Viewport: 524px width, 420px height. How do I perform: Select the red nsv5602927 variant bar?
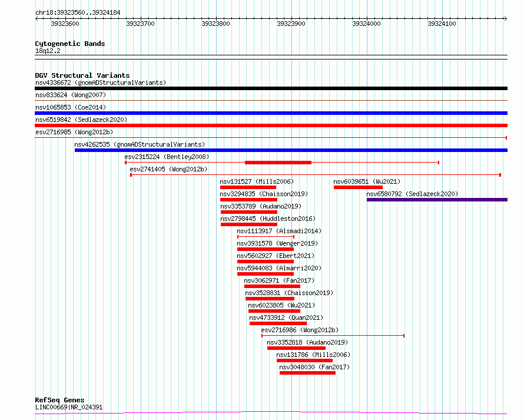pos(266,262)
